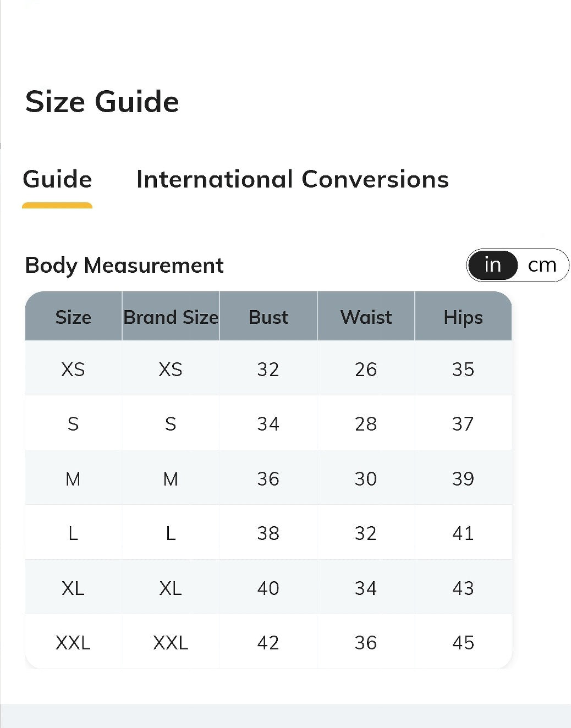
Task: Select the XXL size row label
Action: [73, 642]
